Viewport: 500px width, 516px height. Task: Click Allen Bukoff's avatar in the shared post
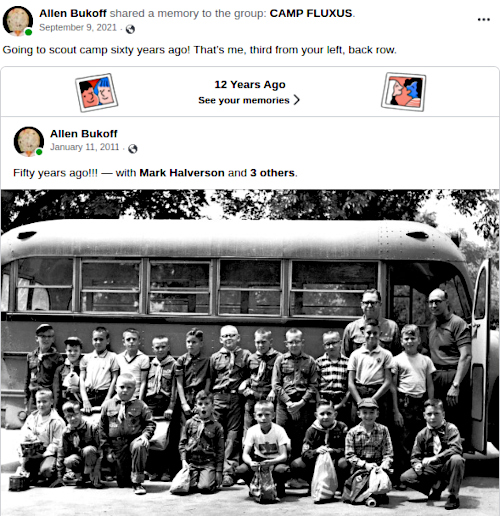click(x=29, y=141)
